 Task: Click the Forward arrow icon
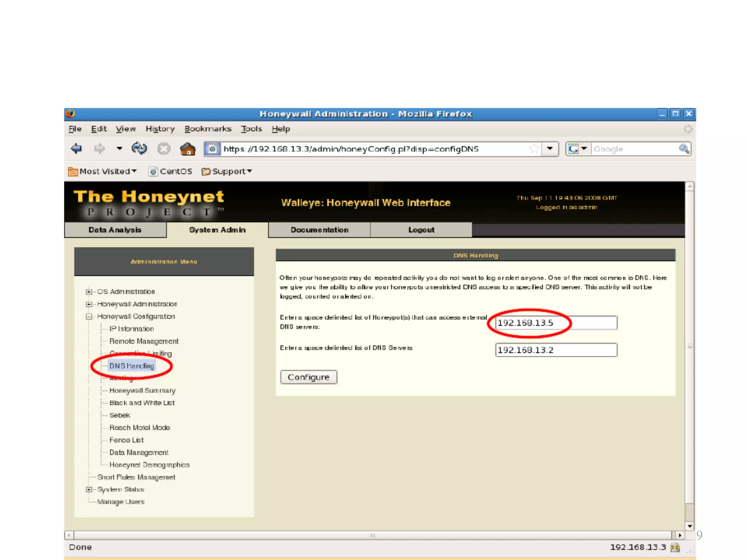tap(99, 149)
